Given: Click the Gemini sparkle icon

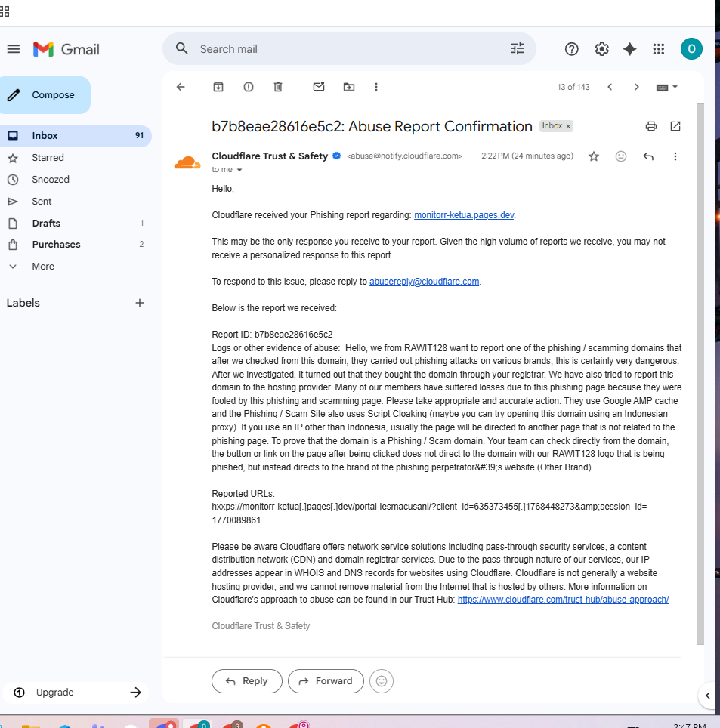Looking at the screenshot, I should 630,49.
